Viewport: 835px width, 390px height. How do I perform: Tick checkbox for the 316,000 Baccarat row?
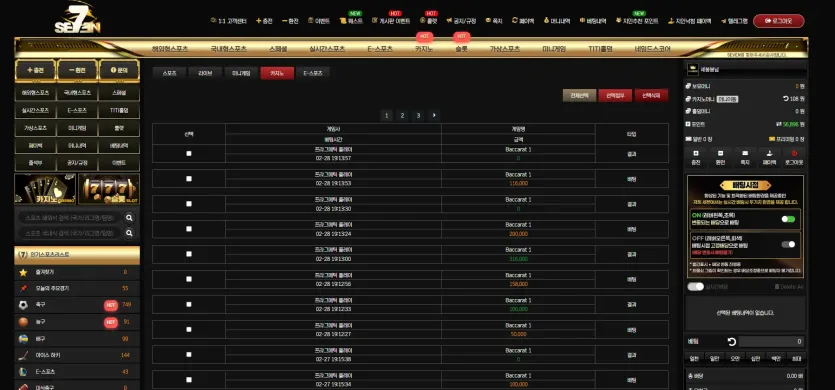click(189, 254)
